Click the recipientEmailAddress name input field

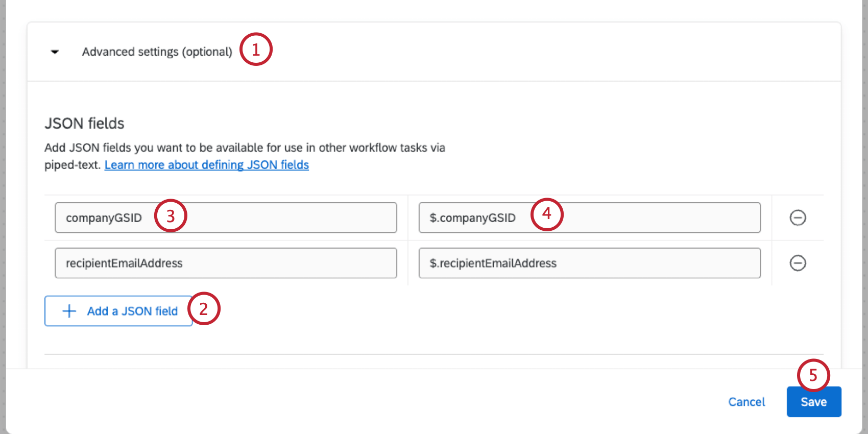pos(226,263)
